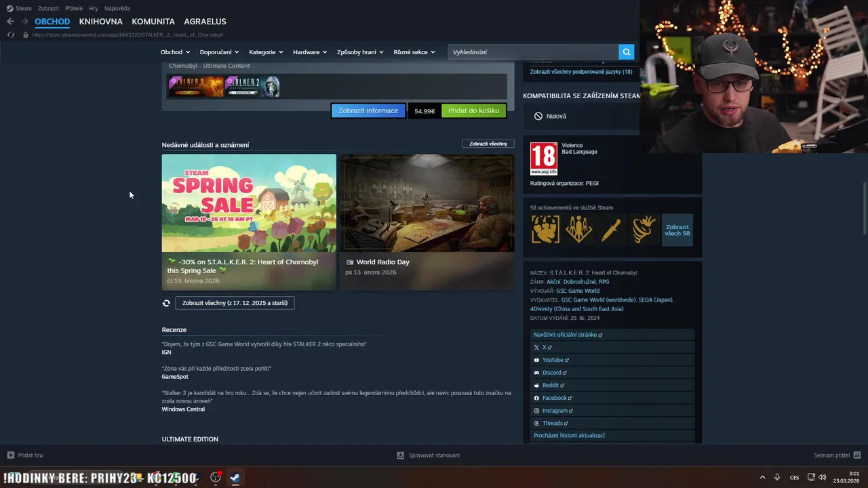Click the Akční genre link

(x=553, y=282)
